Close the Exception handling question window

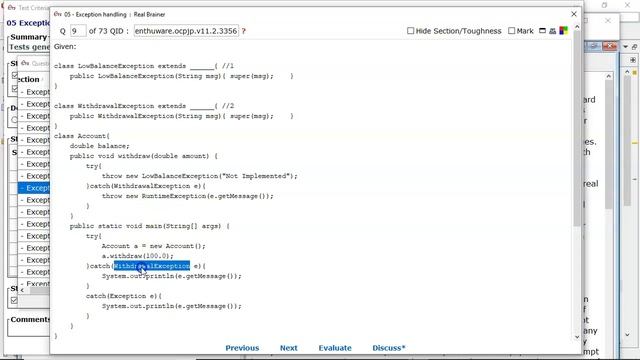pos(574,14)
